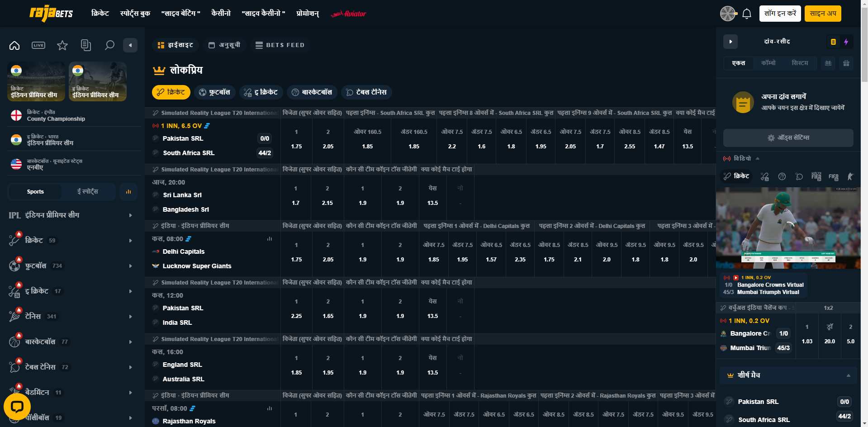This screenshot has width=868, height=427.
Task: Select the Volta FIFA video filter icon
Action: pyautogui.click(x=816, y=176)
